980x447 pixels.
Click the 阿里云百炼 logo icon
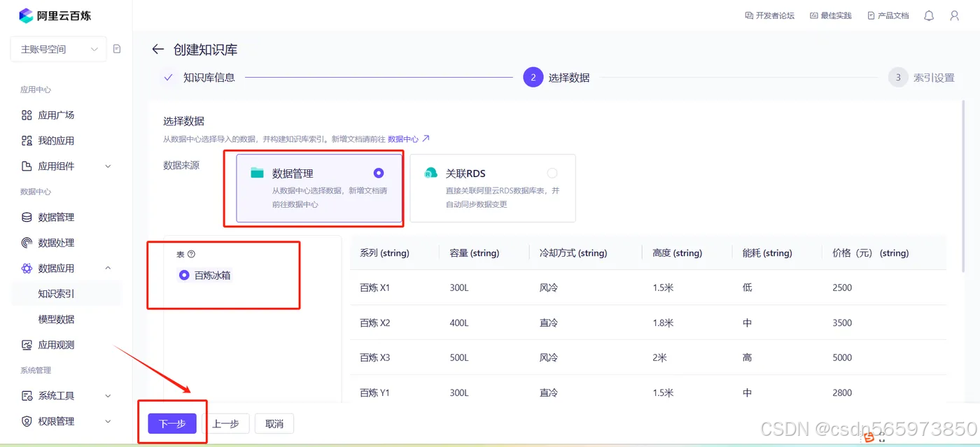[x=26, y=15]
